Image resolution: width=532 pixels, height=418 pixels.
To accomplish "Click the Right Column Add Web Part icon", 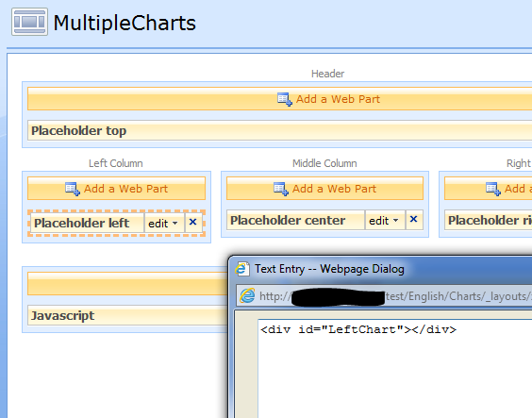I will [x=493, y=189].
